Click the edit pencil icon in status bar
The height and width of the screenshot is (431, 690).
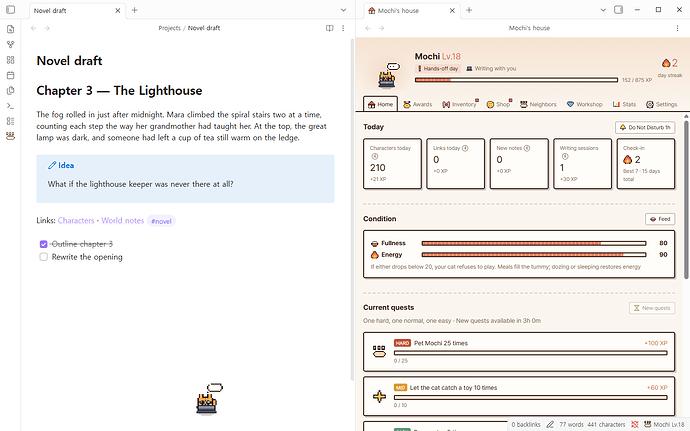pyautogui.click(x=550, y=424)
